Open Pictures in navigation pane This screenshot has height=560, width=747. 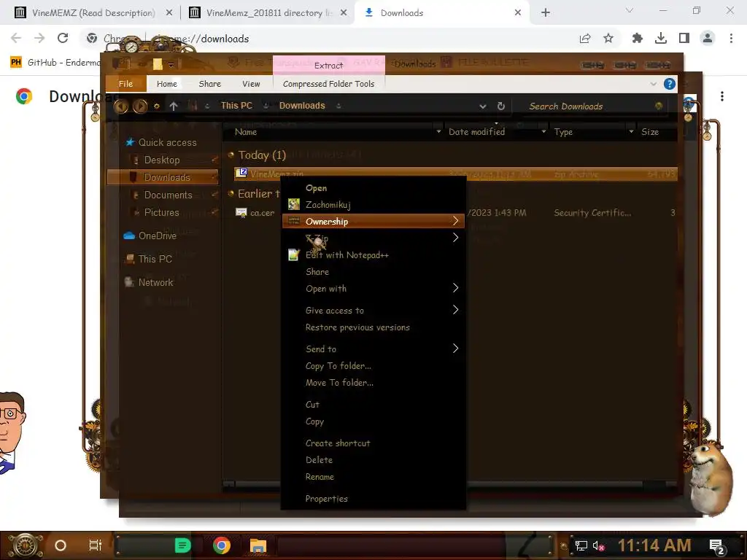pos(161,212)
